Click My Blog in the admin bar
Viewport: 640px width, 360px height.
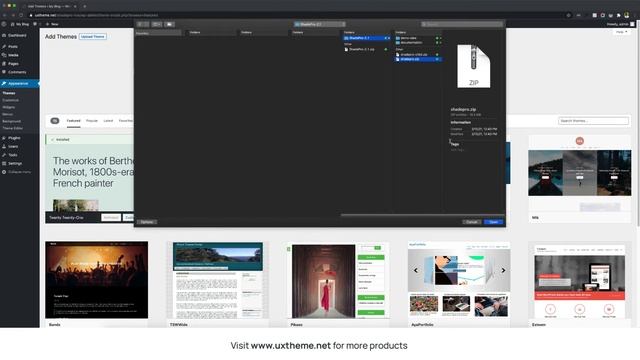pos(20,24)
